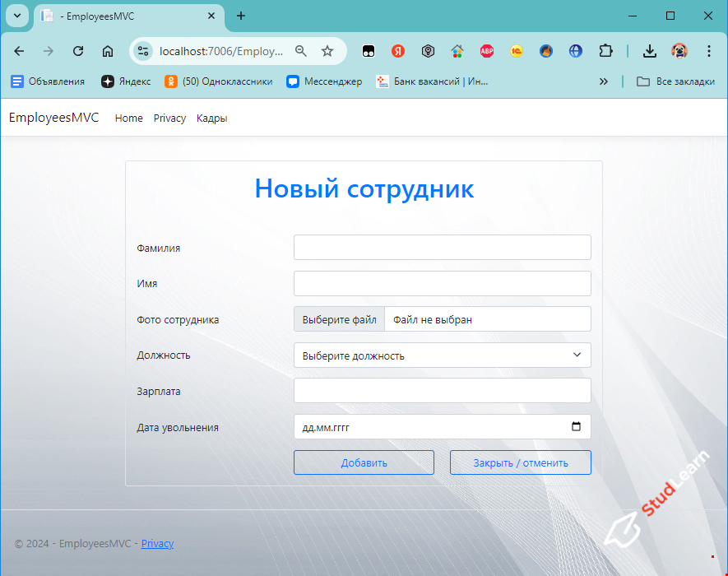This screenshot has width=728, height=576.
Task: Go to the browser home page icon
Action: [108, 51]
